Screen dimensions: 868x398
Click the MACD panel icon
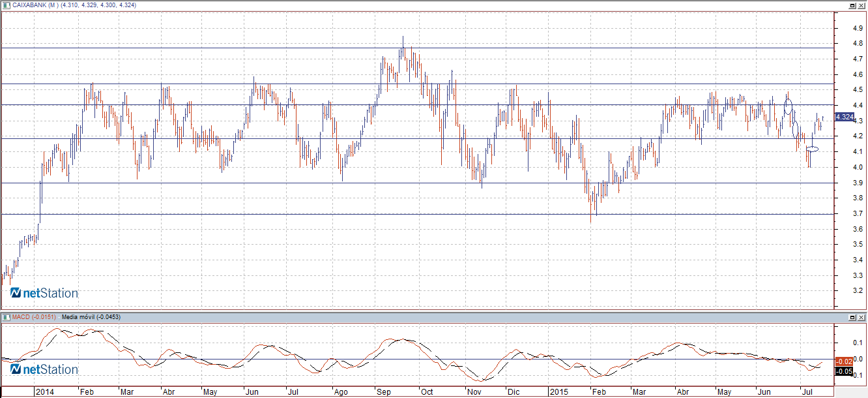[7, 317]
